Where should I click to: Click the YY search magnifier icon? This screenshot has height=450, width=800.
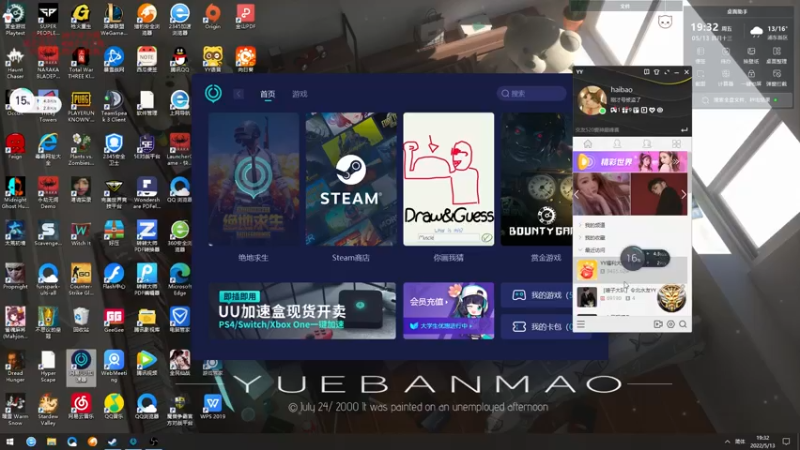(x=683, y=324)
